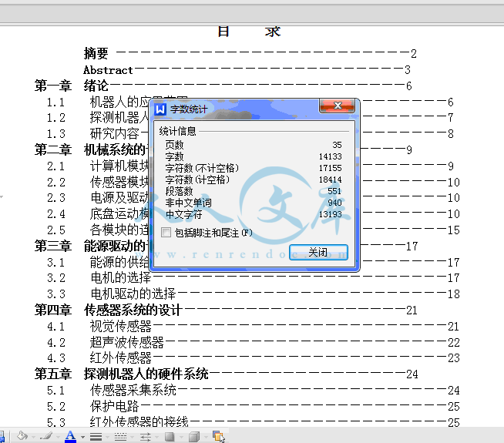Click the 字数统计 dialog title text
The image size is (504, 443).
(x=189, y=109)
